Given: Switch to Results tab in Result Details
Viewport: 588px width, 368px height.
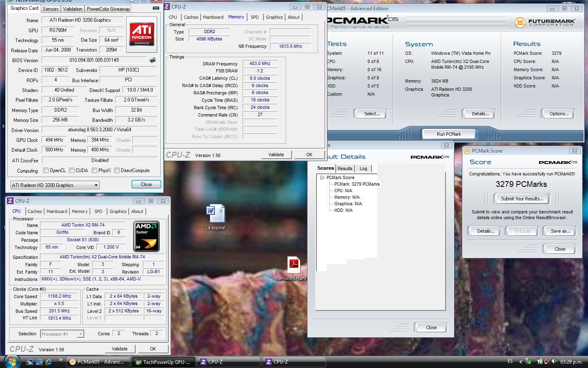Looking at the screenshot, I should (x=345, y=168).
